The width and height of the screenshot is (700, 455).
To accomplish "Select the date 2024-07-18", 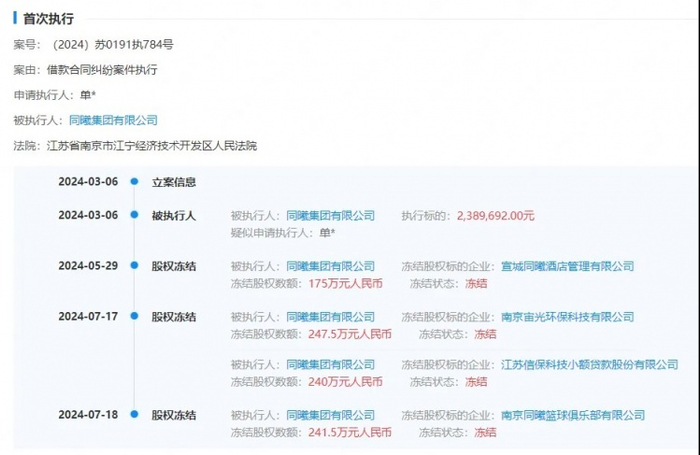I will pyautogui.click(x=88, y=415).
